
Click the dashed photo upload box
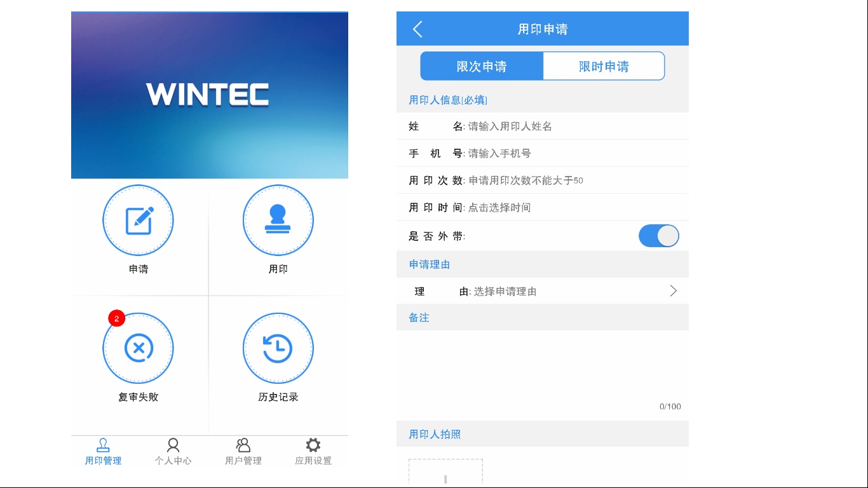[445, 473]
